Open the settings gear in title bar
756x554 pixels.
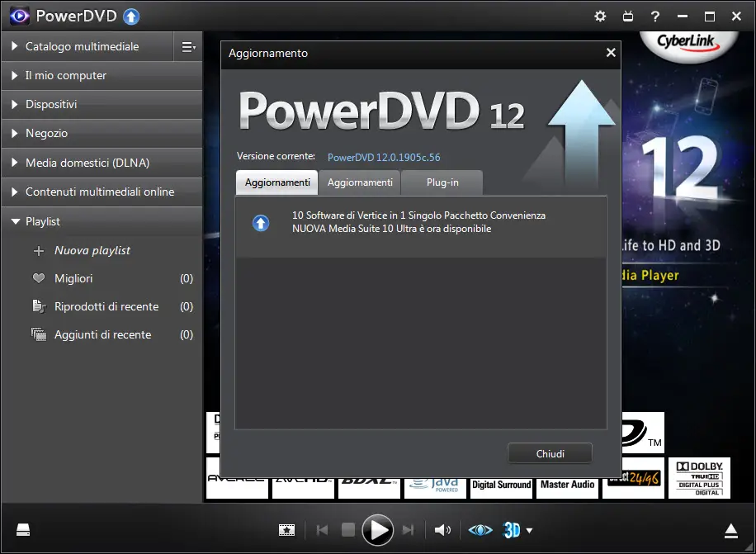tap(600, 17)
